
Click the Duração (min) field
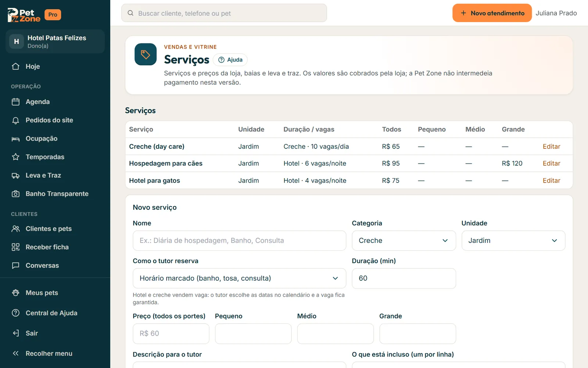tap(404, 278)
